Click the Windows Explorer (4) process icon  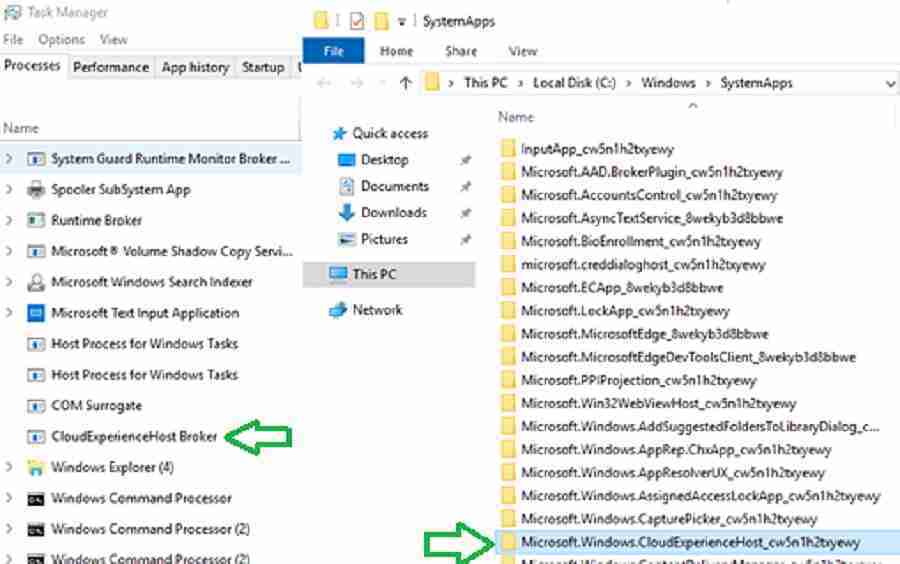pyautogui.click(x=36, y=468)
